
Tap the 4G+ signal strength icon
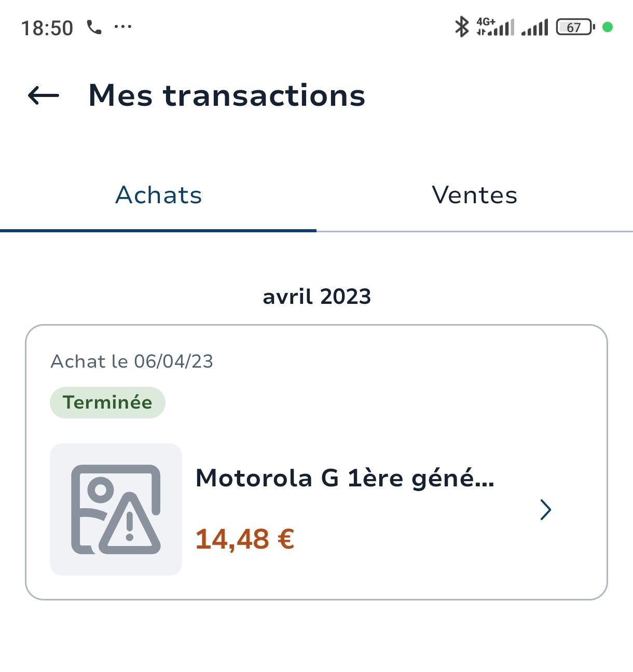(496, 26)
